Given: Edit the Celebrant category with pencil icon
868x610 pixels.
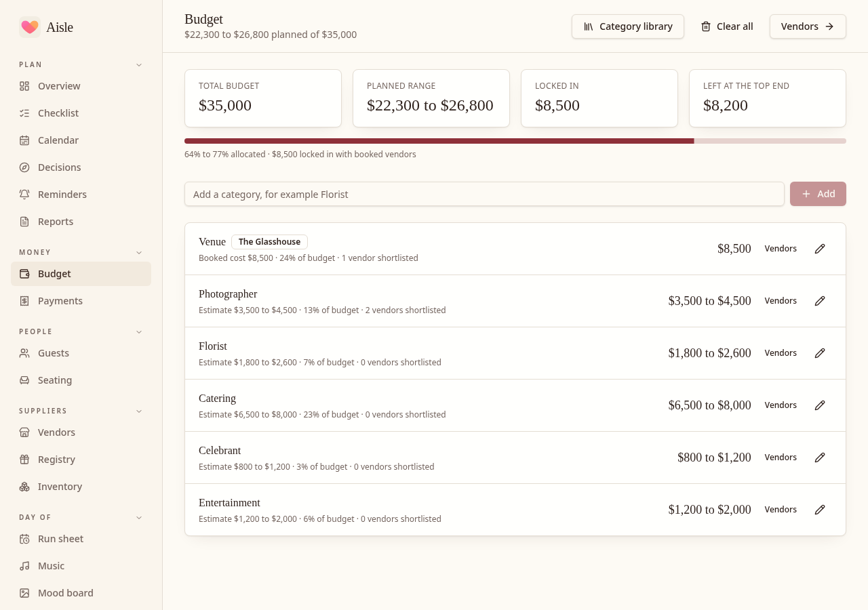Looking at the screenshot, I should click(820, 457).
